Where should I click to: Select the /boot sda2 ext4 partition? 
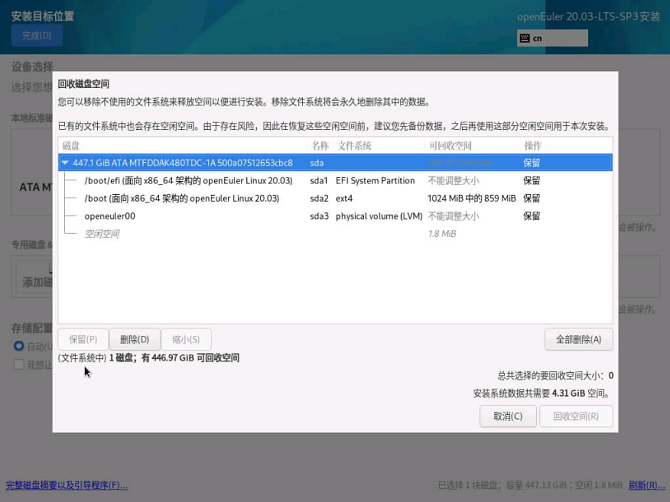point(188,198)
